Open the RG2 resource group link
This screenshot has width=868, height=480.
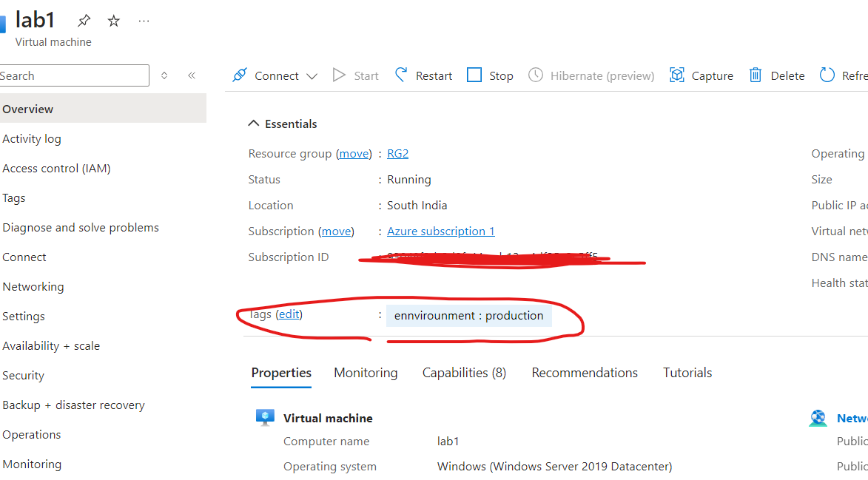click(x=397, y=154)
